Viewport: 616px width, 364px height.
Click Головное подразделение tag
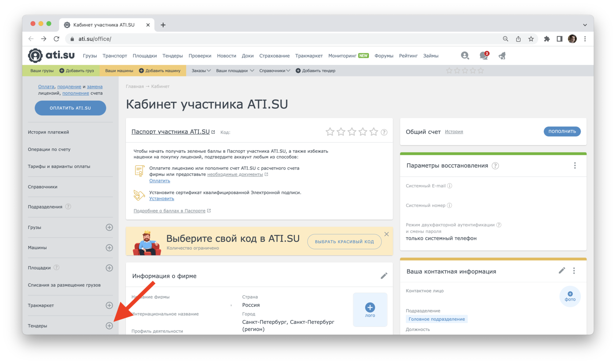[x=437, y=319]
